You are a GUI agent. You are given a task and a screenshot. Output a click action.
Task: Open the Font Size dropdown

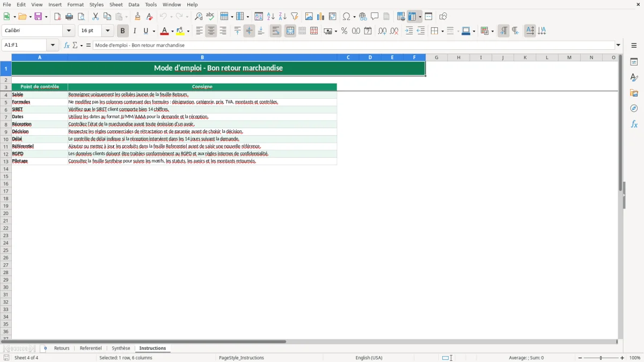(x=107, y=31)
